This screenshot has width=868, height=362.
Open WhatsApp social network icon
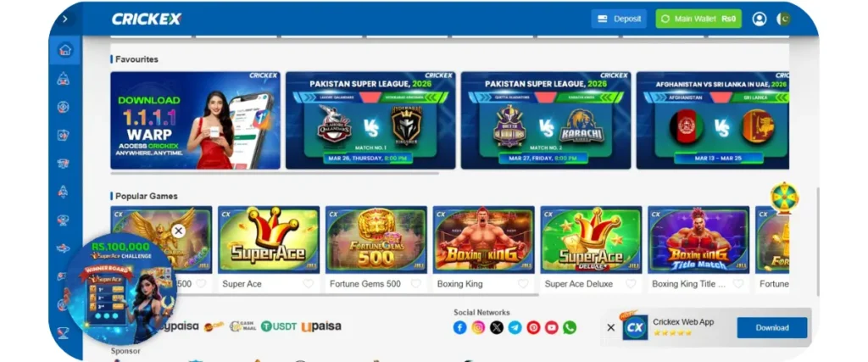point(570,328)
